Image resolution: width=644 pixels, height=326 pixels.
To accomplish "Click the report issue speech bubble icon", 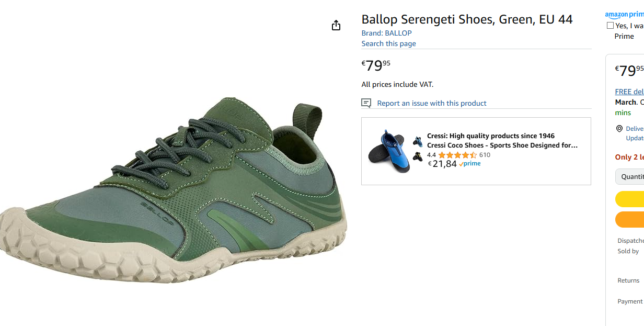I will [366, 103].
